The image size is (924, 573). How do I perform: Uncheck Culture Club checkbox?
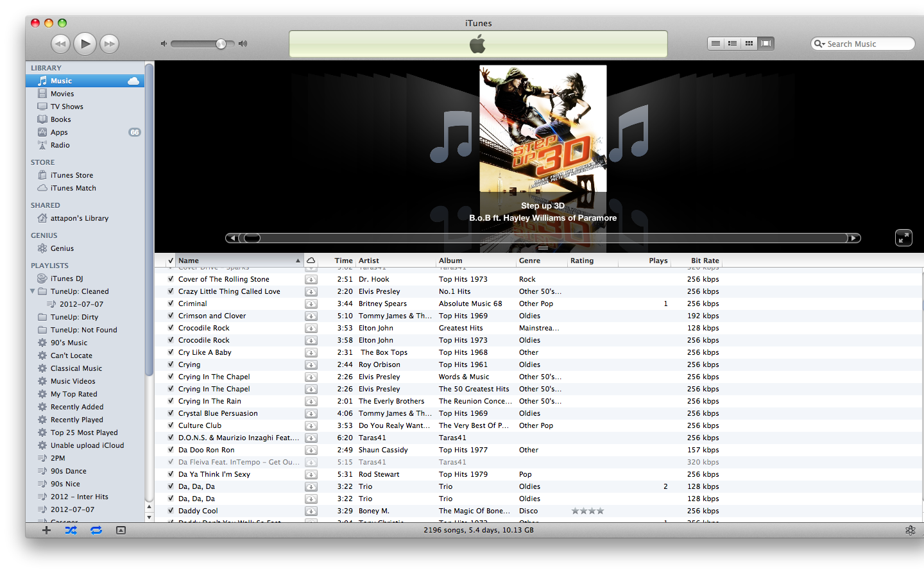click(x=171, y=425)
